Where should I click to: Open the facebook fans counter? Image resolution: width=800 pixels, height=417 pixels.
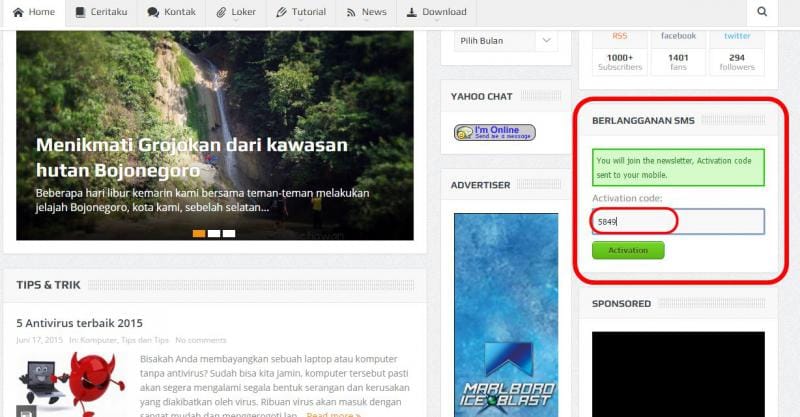pyautogui.click(x=678, y=53)
